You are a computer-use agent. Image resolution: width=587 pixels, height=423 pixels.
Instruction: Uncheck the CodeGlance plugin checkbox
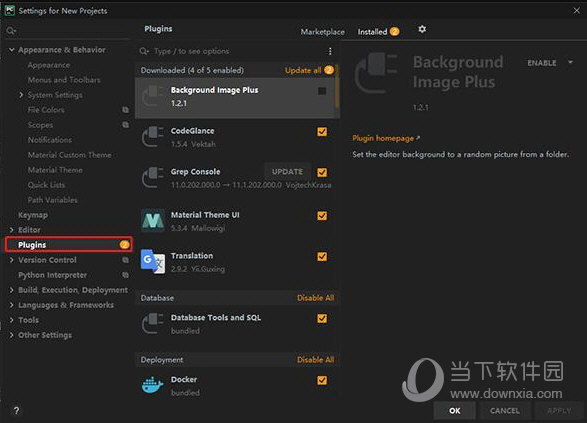pos(322,132)
